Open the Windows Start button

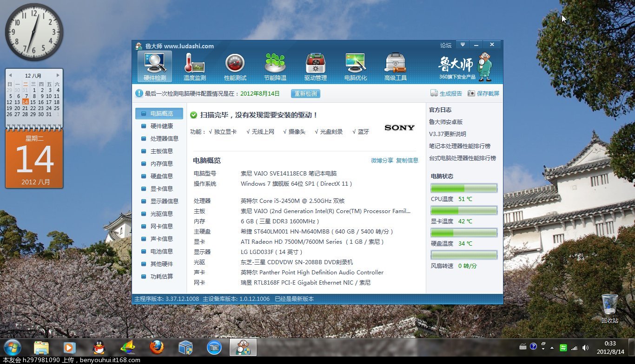[12, 347]
